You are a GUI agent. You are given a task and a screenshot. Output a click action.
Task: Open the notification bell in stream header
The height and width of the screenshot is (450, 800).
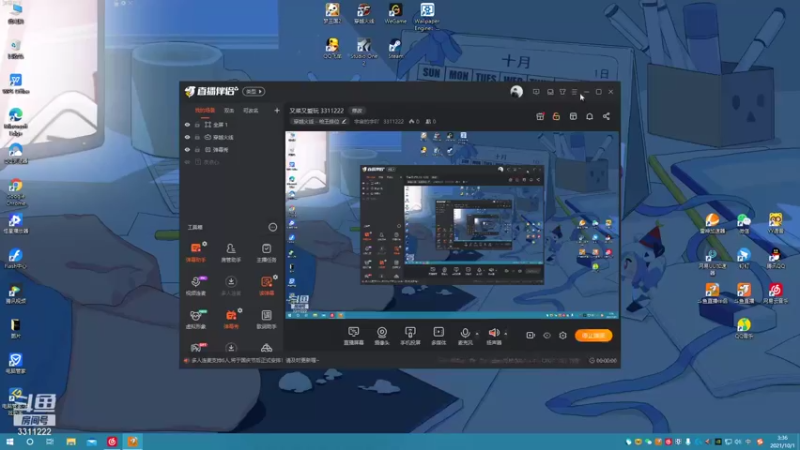point(589,116)
